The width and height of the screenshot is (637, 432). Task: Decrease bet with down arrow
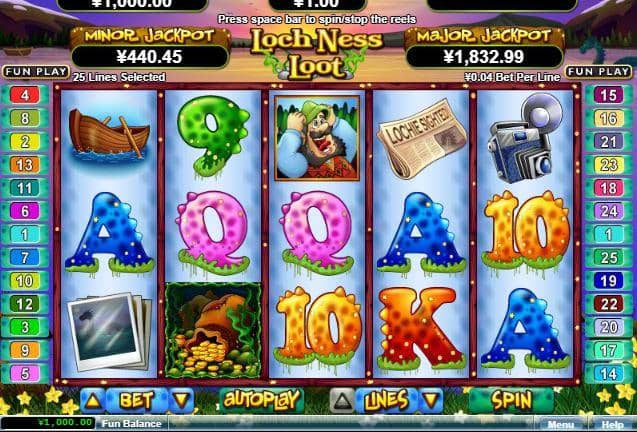pyautogui.click(x=181, y=401)
